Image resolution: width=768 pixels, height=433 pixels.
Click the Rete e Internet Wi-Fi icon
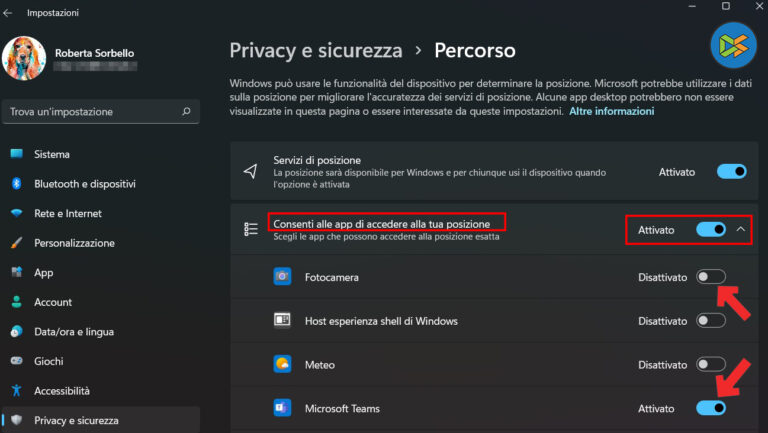coord(16,213)
